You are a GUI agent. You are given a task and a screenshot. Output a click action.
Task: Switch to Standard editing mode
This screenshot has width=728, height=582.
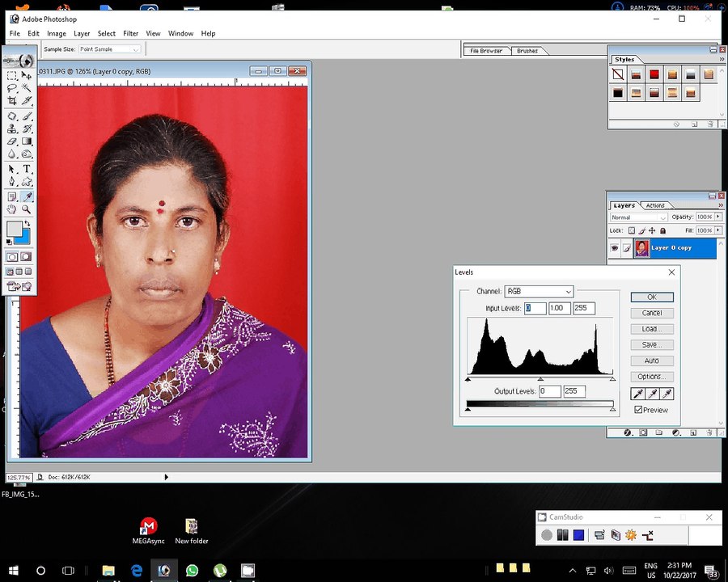point(12,257)
